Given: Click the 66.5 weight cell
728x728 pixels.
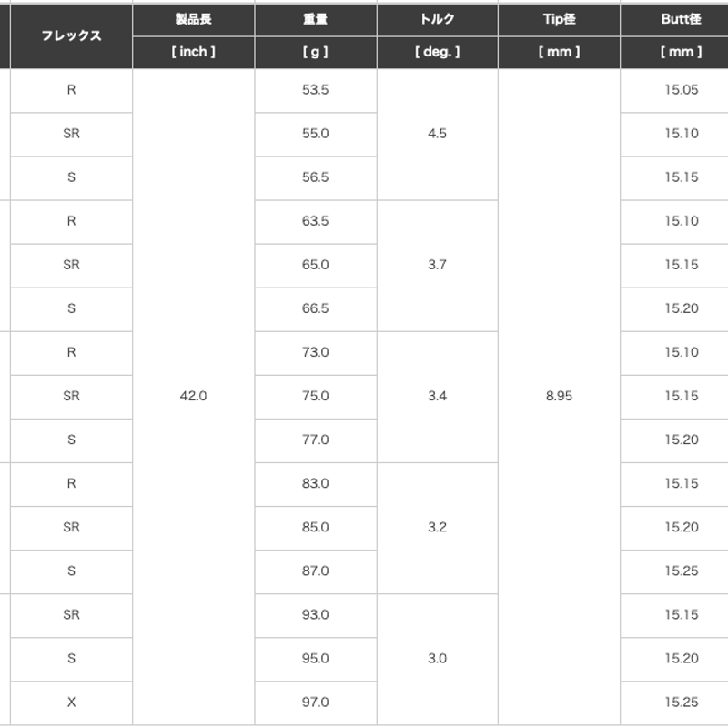Looking at the screenshot, I should coord(315,309).
